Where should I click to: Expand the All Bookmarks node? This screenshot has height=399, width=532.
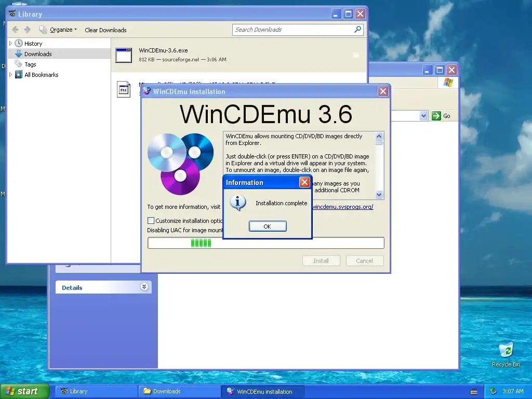coord(10,75)
